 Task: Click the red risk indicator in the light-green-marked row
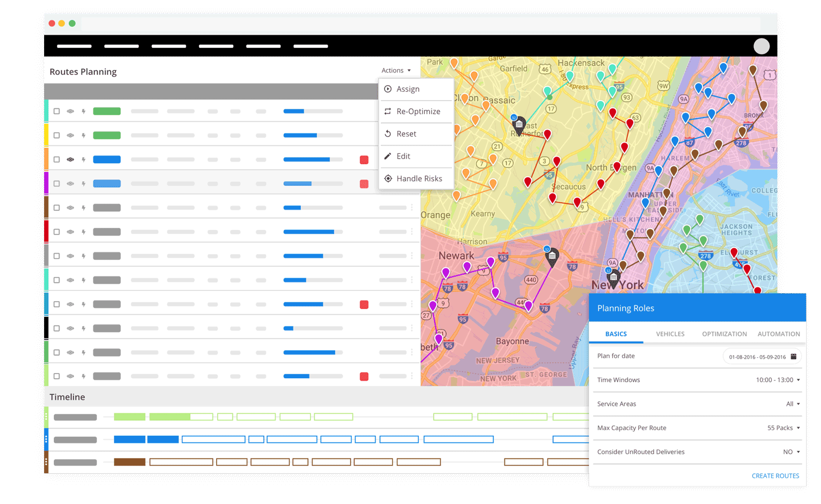coord(364,377)
